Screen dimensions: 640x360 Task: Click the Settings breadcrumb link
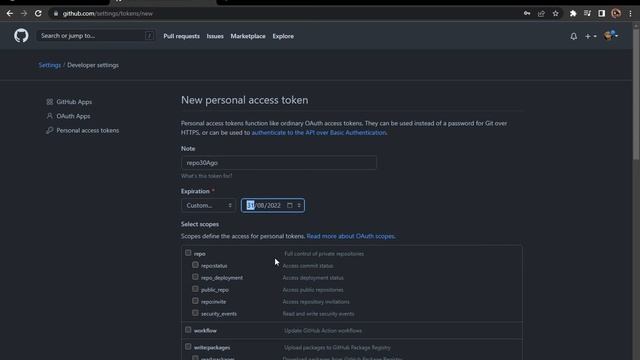click(x=49, y=65)
